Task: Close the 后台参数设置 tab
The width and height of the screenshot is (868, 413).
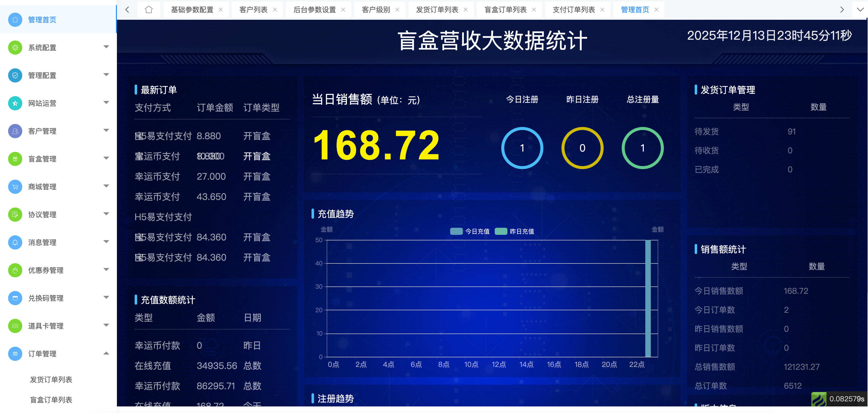Action: click(343, 9)
